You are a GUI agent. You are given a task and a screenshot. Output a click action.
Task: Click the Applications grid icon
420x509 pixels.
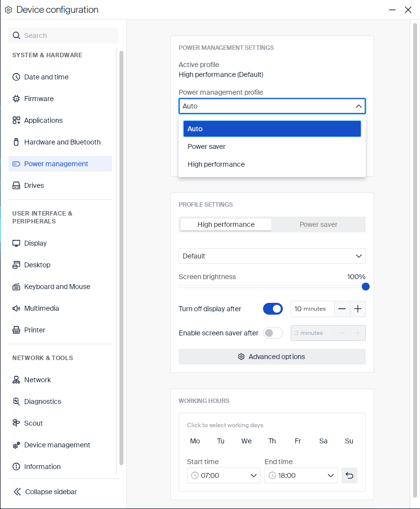click(16, 120)
